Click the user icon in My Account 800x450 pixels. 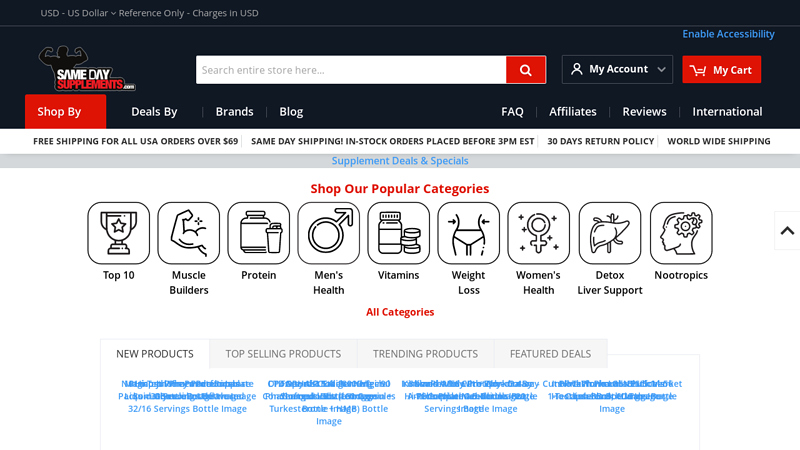coord(577,69)
